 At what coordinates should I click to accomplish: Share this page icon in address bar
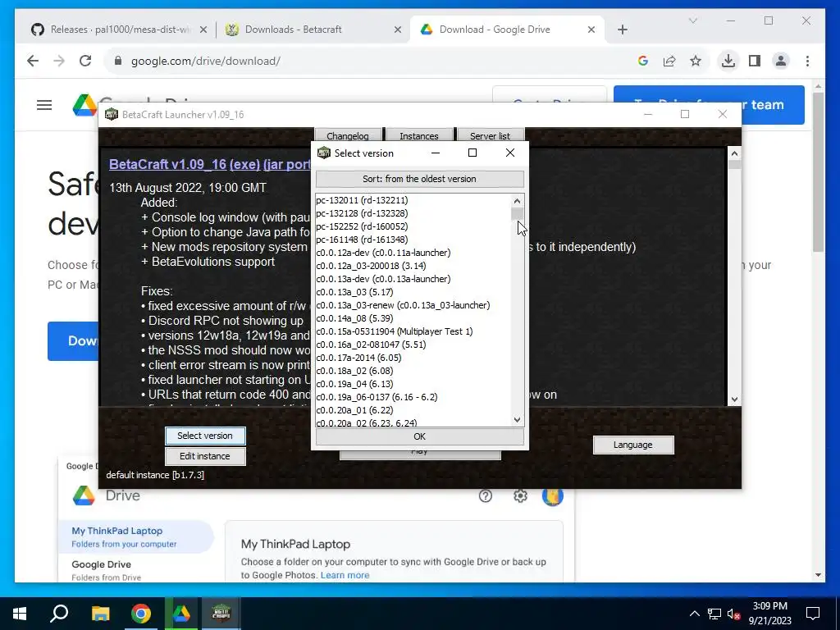point(669,61)
